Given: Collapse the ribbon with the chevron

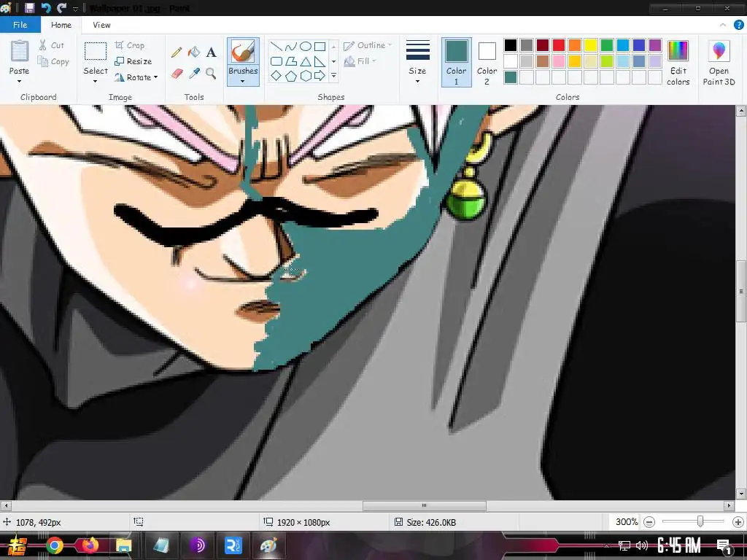Looking at the screenshot, I should click(723, 25).
